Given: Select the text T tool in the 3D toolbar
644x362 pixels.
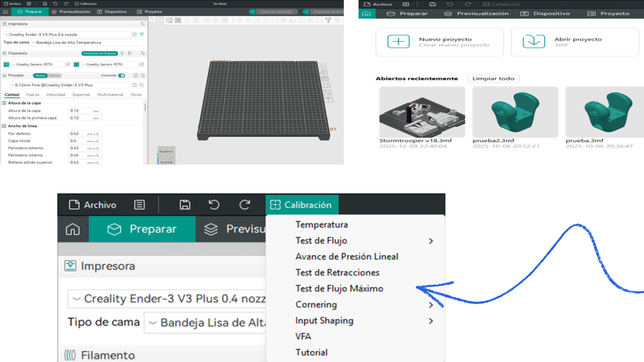Looking at the screenshot, I should [x=328, y=20].
